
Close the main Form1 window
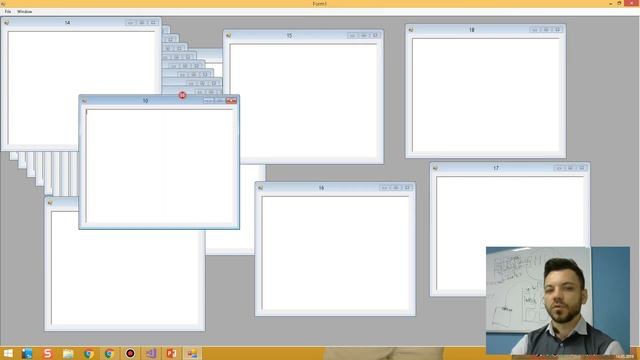[x=632, y=4]
